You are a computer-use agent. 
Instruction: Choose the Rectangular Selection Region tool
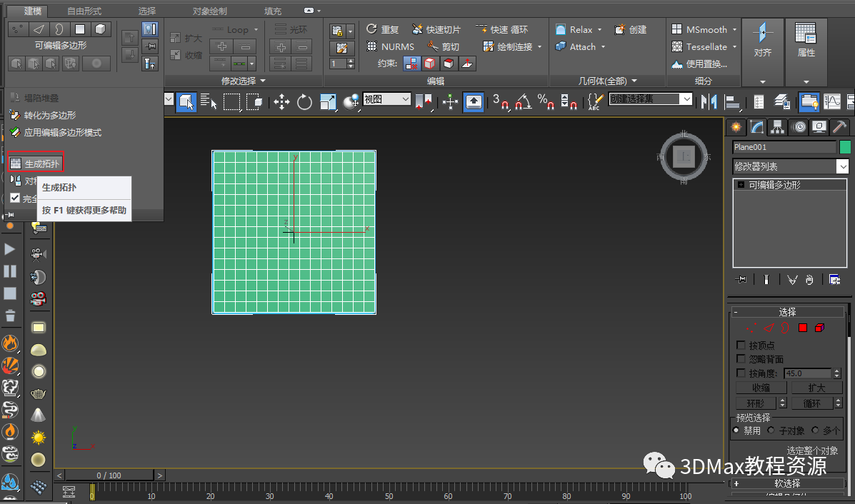231,102
